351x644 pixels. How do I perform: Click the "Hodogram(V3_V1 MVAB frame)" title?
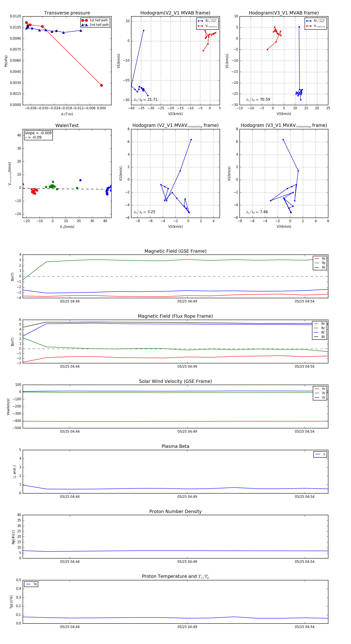284,13
